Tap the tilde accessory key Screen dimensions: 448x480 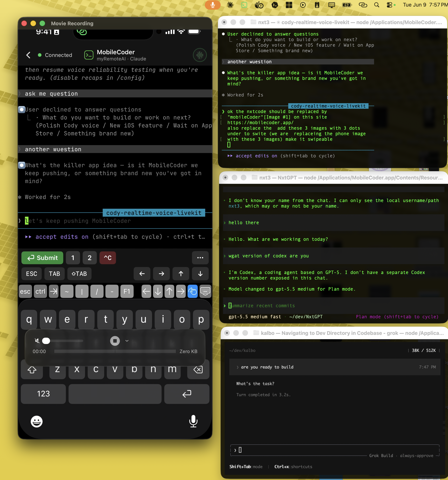[x=67, y=291]
